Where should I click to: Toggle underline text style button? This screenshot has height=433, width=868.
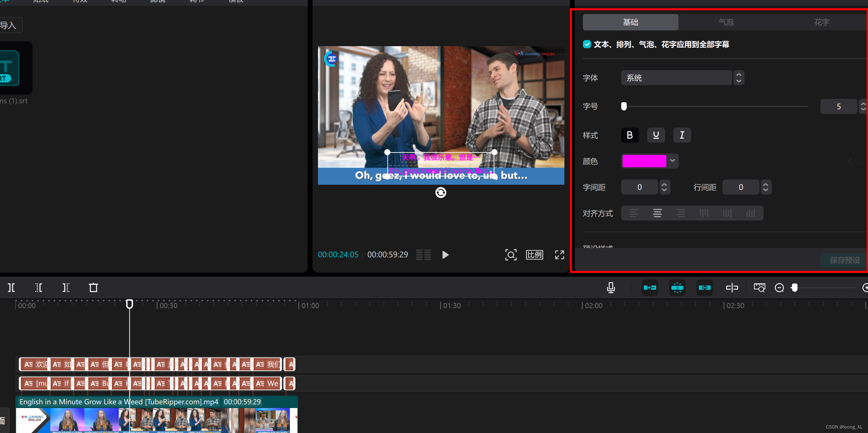(656, 135)
